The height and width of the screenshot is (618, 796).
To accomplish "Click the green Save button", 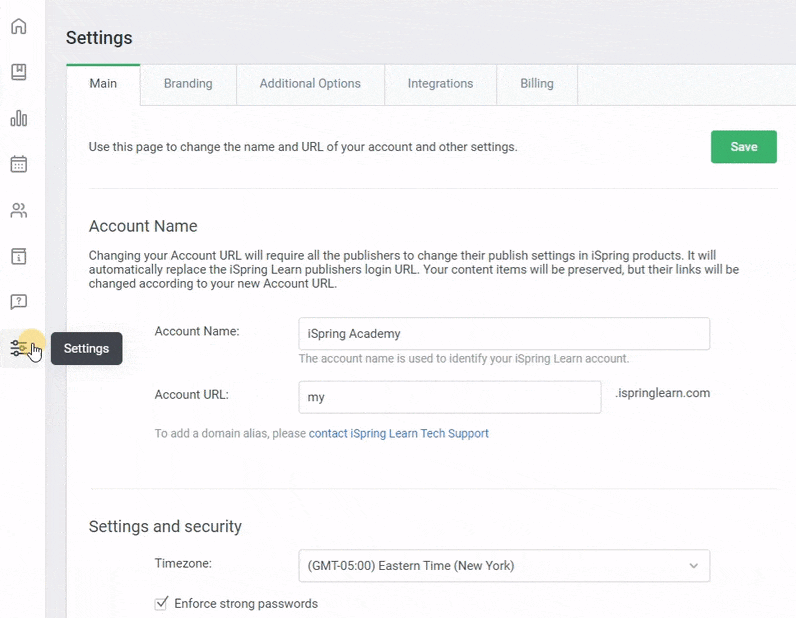I will [743, 147].
